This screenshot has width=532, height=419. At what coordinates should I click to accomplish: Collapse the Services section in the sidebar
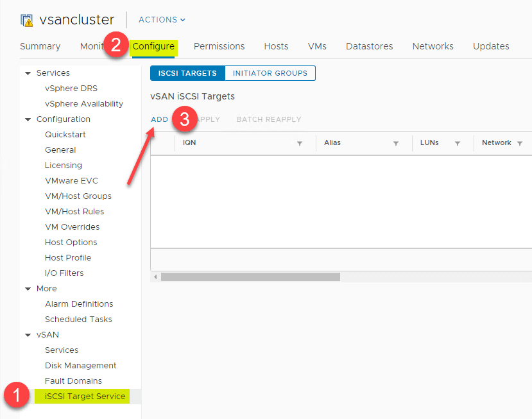coord(27,73)
